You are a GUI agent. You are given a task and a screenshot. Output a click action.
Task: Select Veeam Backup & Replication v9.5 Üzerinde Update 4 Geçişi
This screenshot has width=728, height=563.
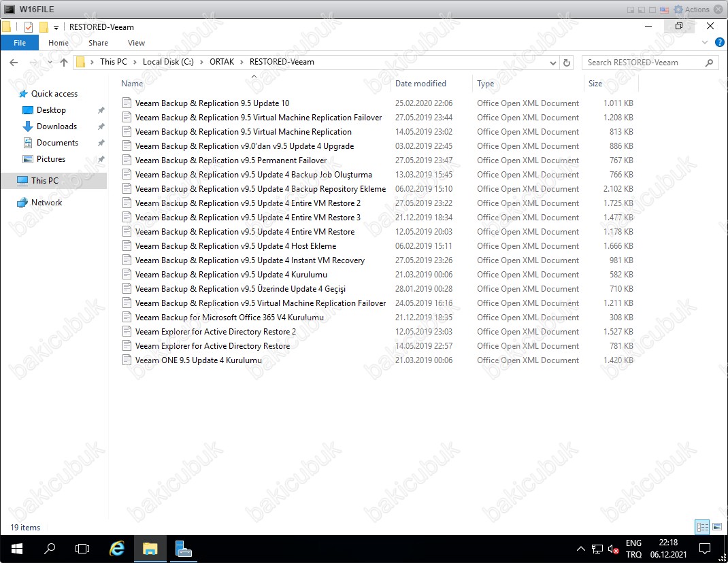pos(240,289)
